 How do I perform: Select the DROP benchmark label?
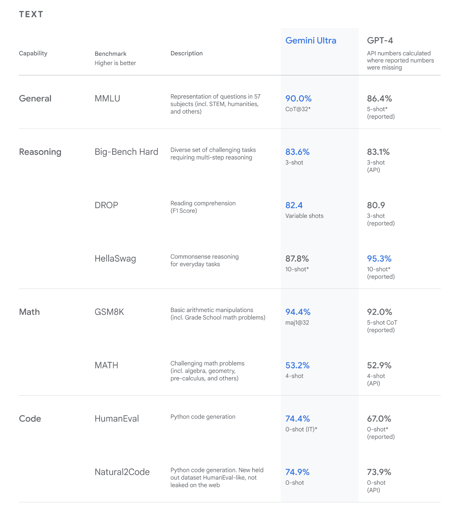click(106, 205)
